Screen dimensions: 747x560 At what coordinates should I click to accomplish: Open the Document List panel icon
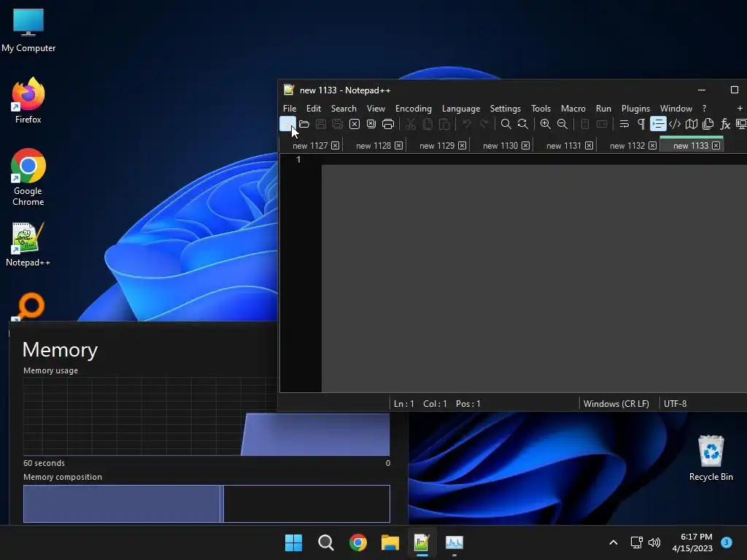tap(708, 124)
